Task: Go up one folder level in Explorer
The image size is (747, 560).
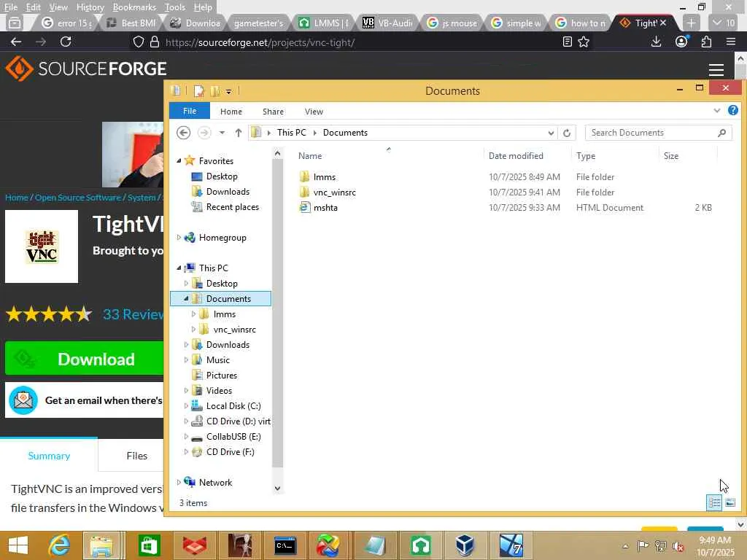Action: coord(239,133)
